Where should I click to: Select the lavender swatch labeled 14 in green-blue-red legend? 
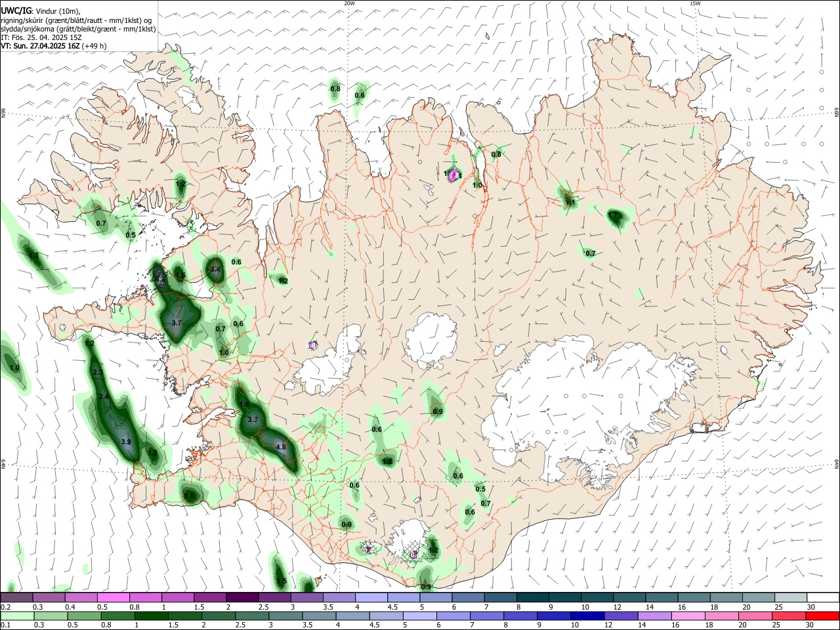coord(654,616)
